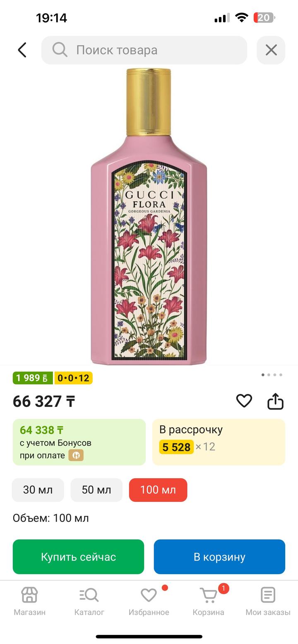
Task: Tap the share icon
Action: (276, 401)
